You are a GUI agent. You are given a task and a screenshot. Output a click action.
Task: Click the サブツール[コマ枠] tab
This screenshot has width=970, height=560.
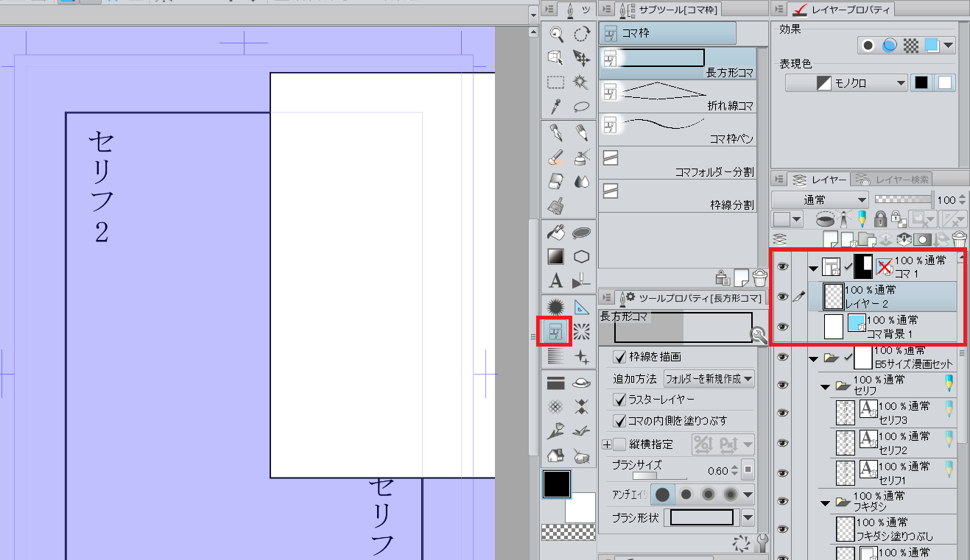tap(668, 10)
